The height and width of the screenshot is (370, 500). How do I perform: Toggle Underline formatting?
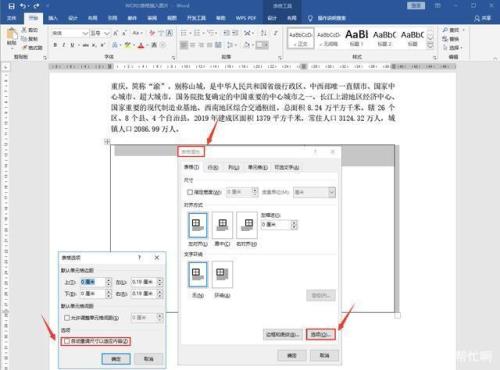(72, 45)
